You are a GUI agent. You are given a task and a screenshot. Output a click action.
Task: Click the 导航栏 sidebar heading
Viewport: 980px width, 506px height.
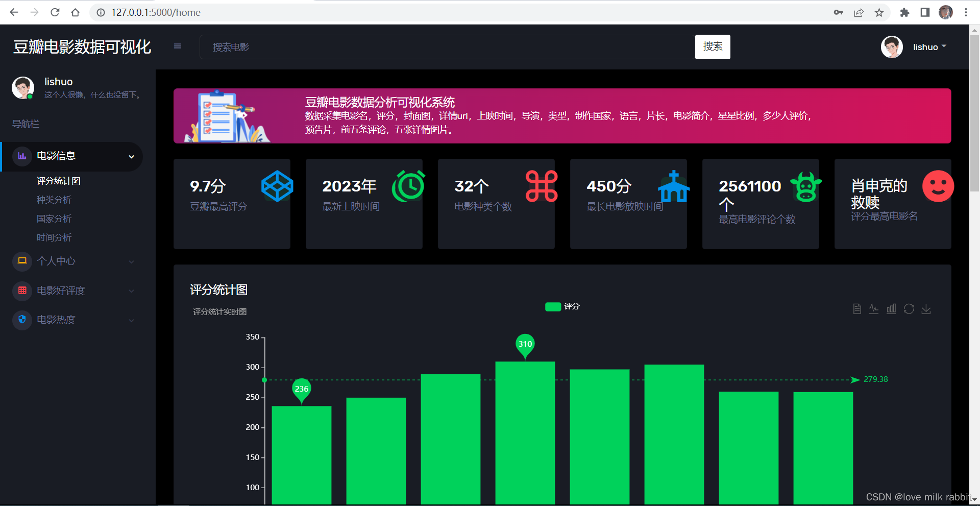26,124
